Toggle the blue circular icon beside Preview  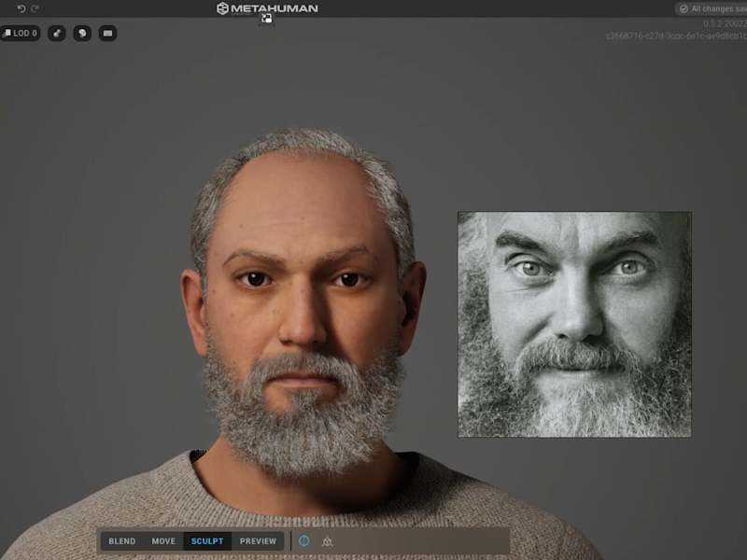[x=304, y=540]
